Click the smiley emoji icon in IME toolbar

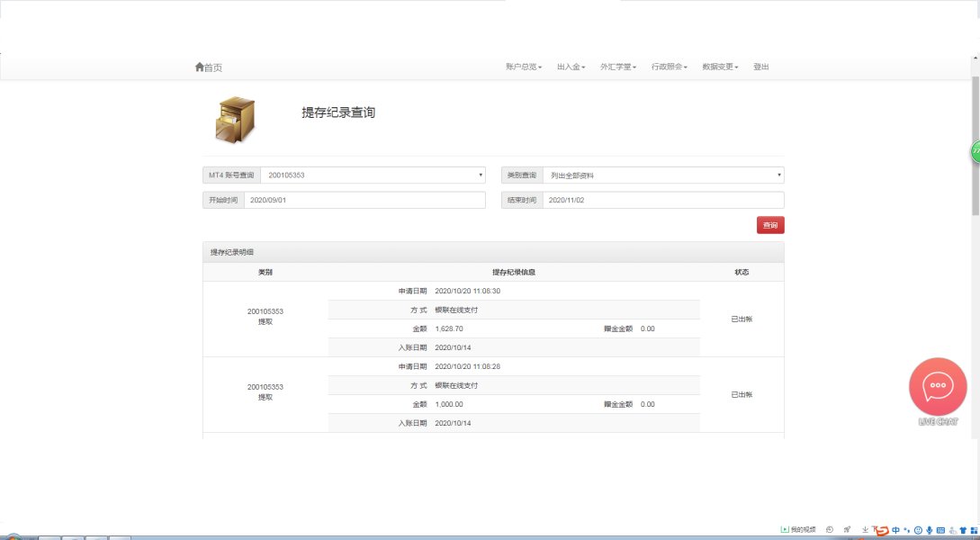click(918, 530)
